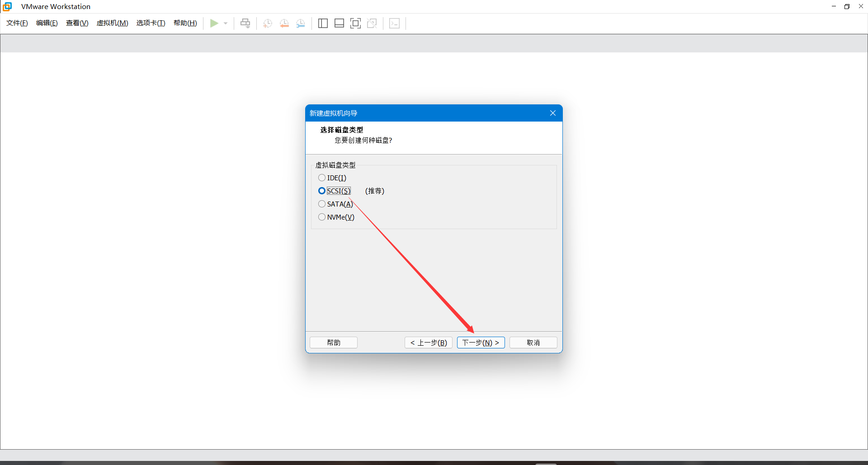Restore down the VMware Workstation window
Viewport: 868px width, 465px height.
click(847, 6)
